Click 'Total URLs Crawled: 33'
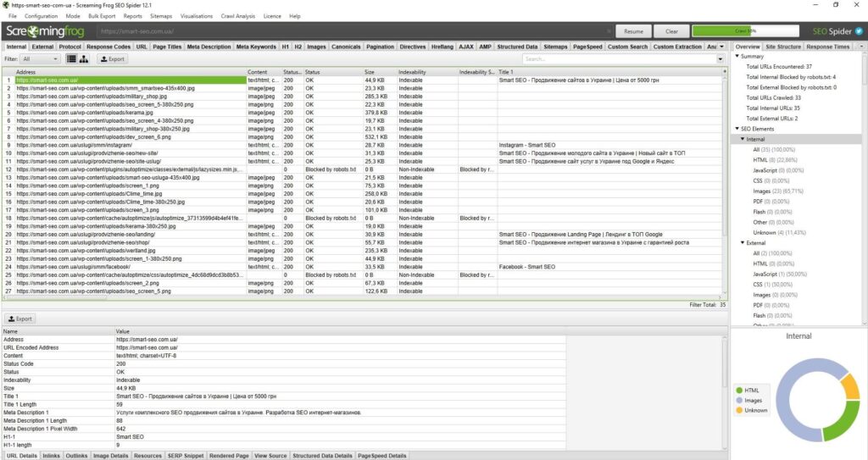Image resolution: width=868 pixels, height=460 pixels. click(773, 97)
